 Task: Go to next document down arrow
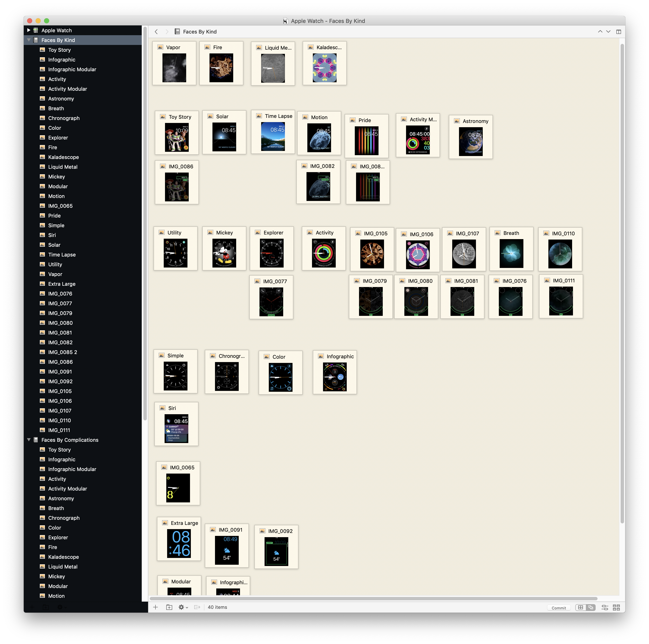608,32
